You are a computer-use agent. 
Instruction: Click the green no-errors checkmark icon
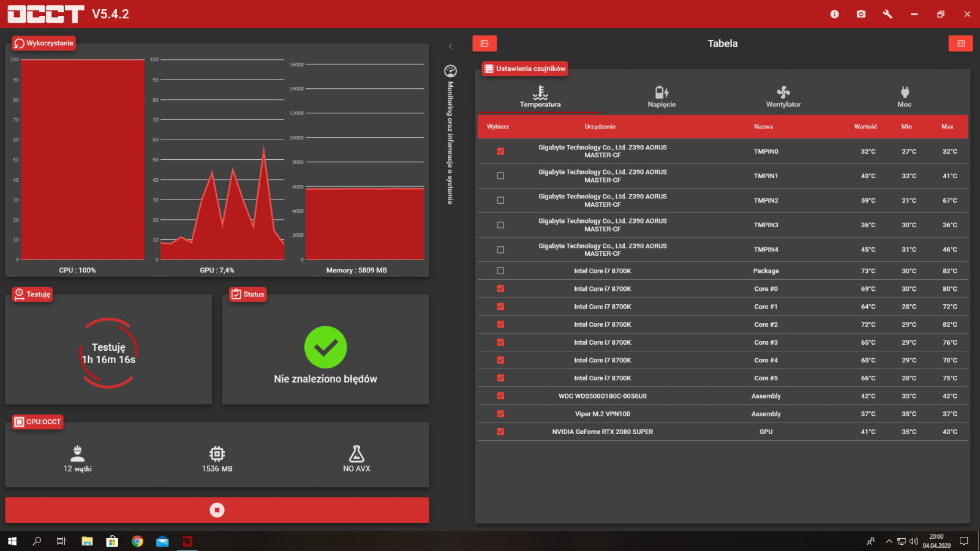click(x=325, y=347)
